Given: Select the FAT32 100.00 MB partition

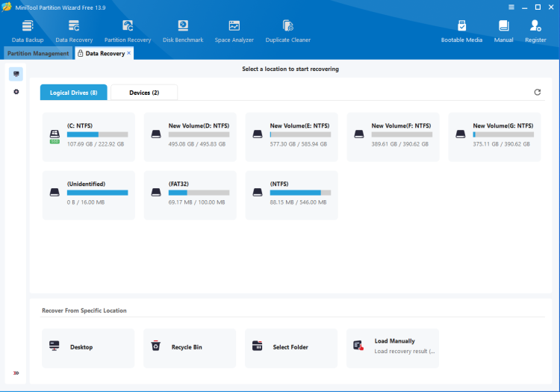Looking at the screenshot, I should click(190, 196).
